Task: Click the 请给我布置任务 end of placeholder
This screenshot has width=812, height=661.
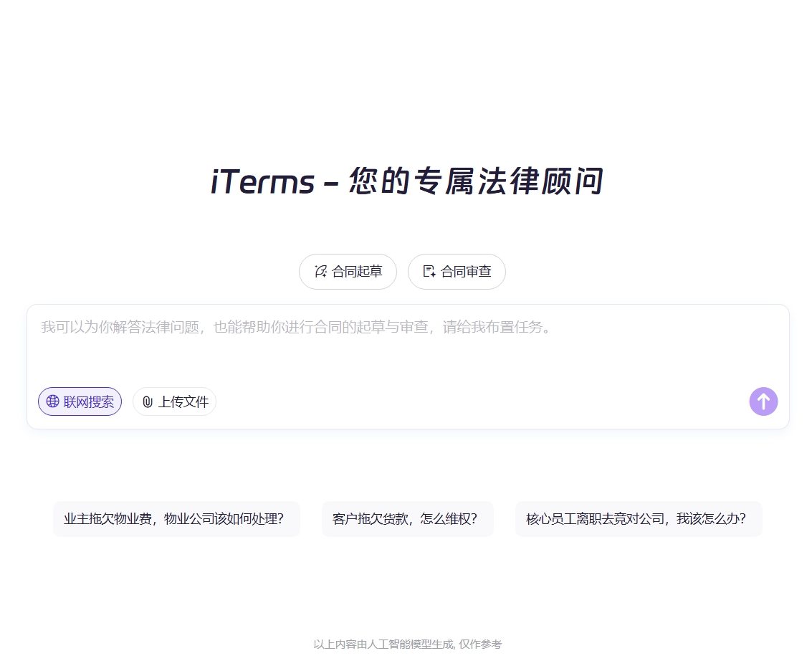Action: pos(495,328)
